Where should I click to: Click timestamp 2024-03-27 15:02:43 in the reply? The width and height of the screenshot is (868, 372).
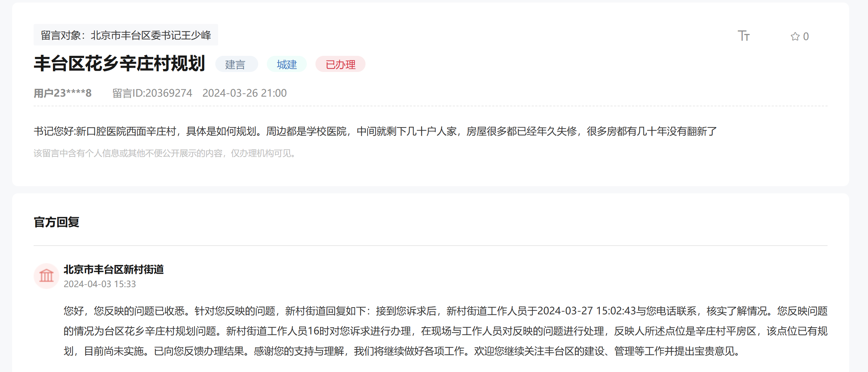click(x=587, y=311)
